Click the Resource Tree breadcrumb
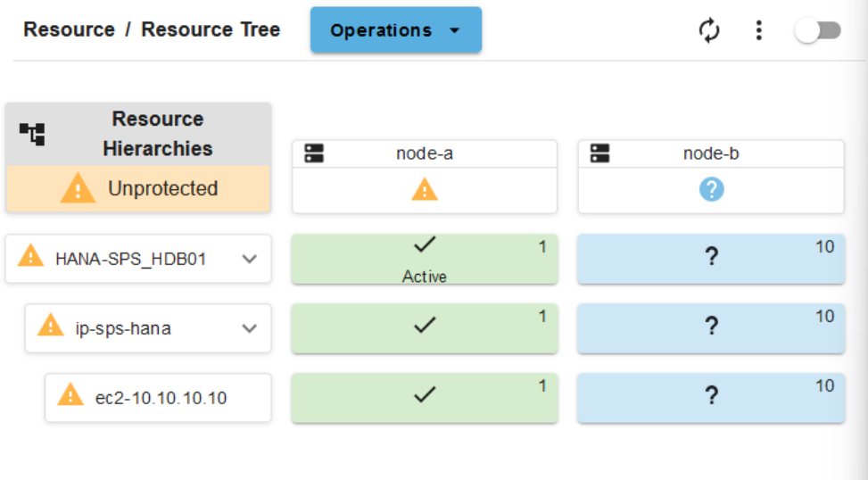868x480 pixels. click(x=211, y=29)
